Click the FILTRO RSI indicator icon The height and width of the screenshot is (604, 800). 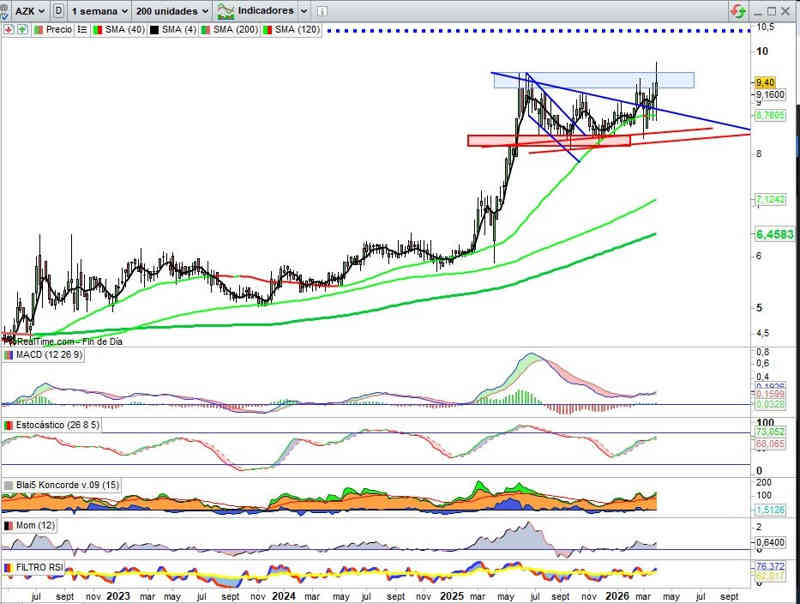point(9,567)
